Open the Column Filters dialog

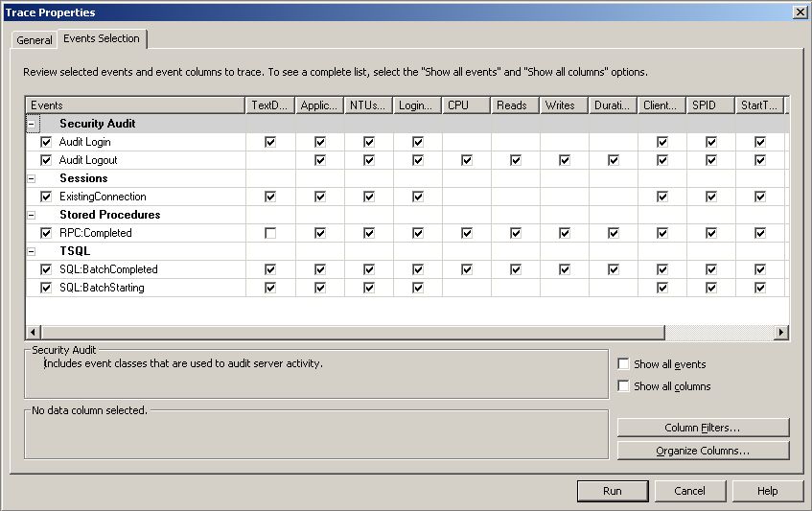[x=703, y=428]
